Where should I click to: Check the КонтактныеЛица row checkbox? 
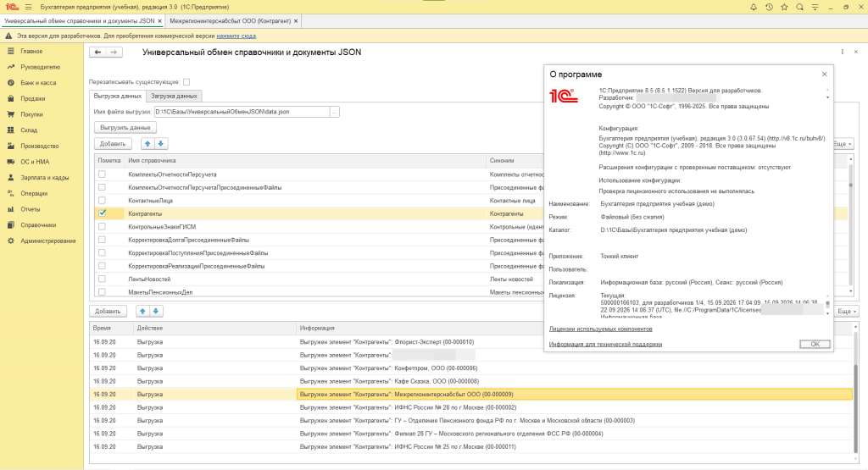102,200
